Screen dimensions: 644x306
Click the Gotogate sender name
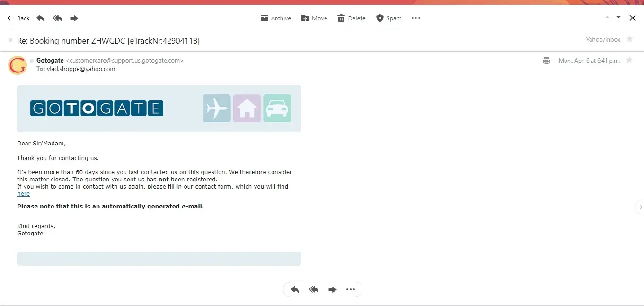click(x=50, y=61)
